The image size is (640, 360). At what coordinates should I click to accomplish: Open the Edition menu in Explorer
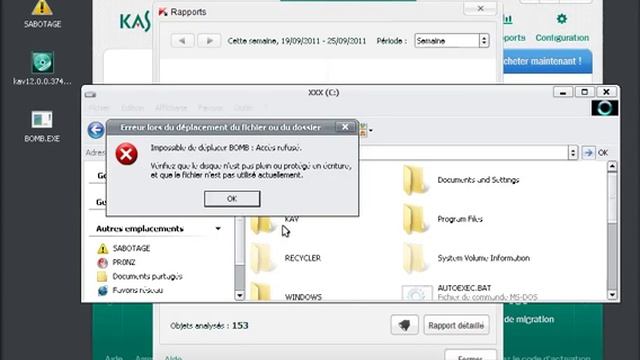(x=132, y=108)
